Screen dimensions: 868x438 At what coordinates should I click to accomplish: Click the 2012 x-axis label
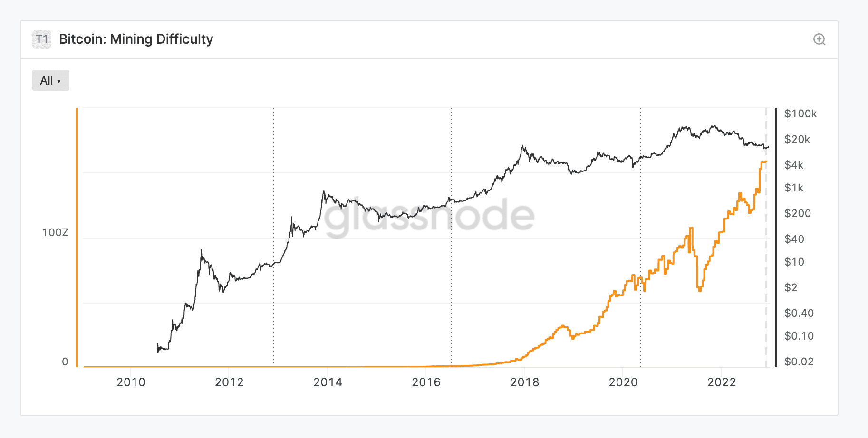229,382
